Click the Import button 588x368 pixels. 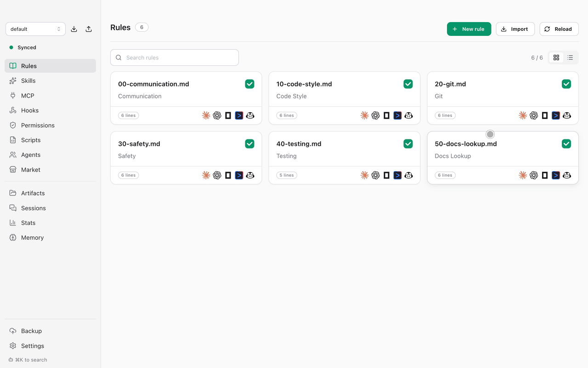pyautogui.click(x=515, y=29)
